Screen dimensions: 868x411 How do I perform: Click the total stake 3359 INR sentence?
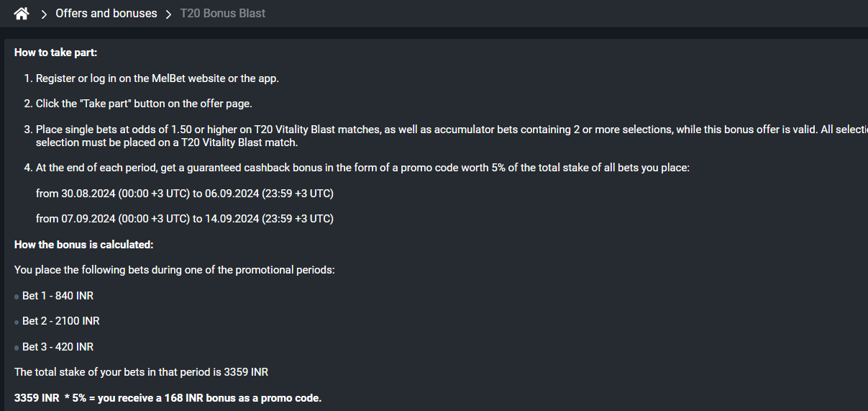141,372
